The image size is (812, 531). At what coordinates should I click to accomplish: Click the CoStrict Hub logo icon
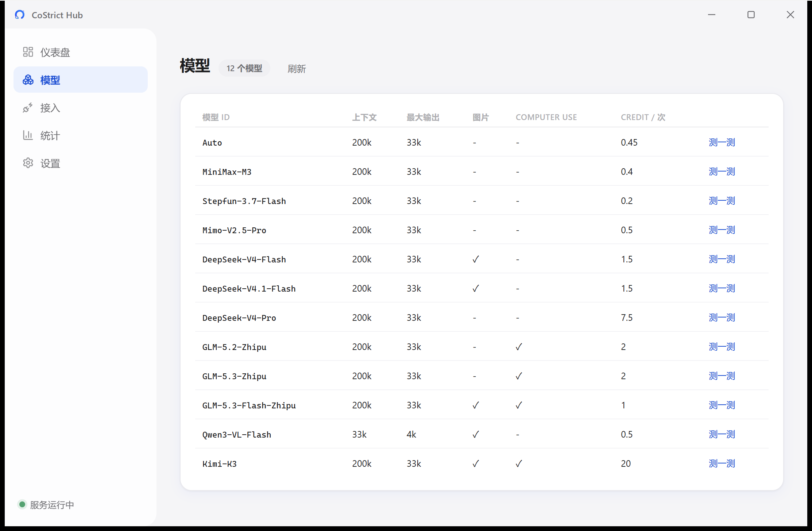(20, 15)
